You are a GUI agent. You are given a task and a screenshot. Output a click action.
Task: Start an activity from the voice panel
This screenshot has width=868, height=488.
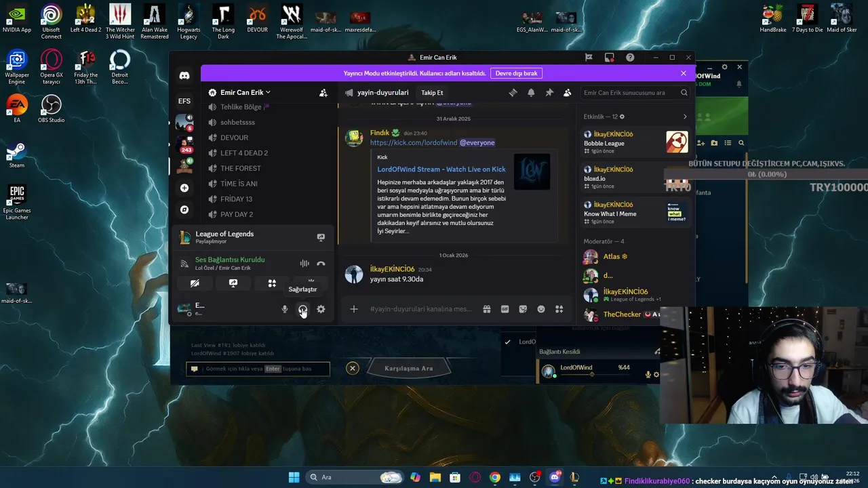272,283
